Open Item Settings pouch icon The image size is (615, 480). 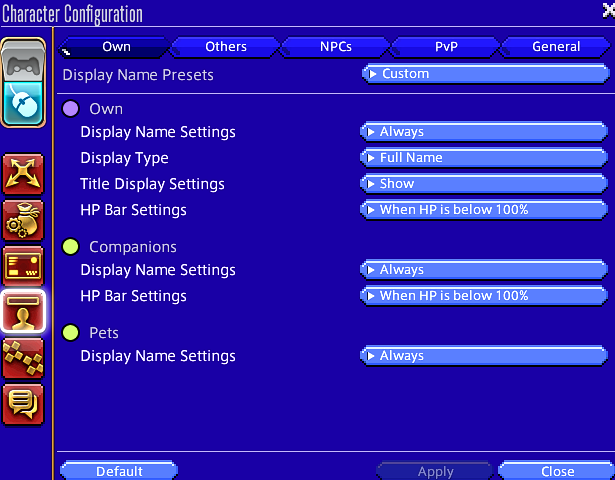(x=24, y=220)
